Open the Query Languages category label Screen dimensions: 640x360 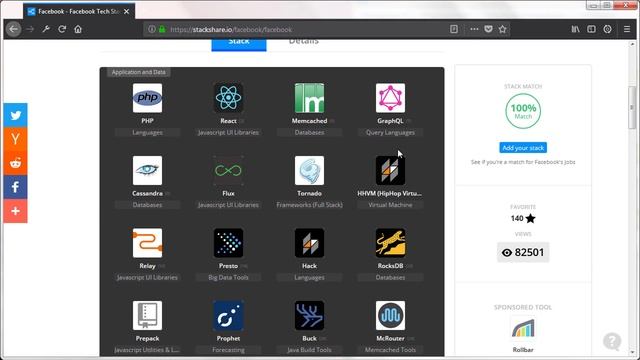click(390, 132)
